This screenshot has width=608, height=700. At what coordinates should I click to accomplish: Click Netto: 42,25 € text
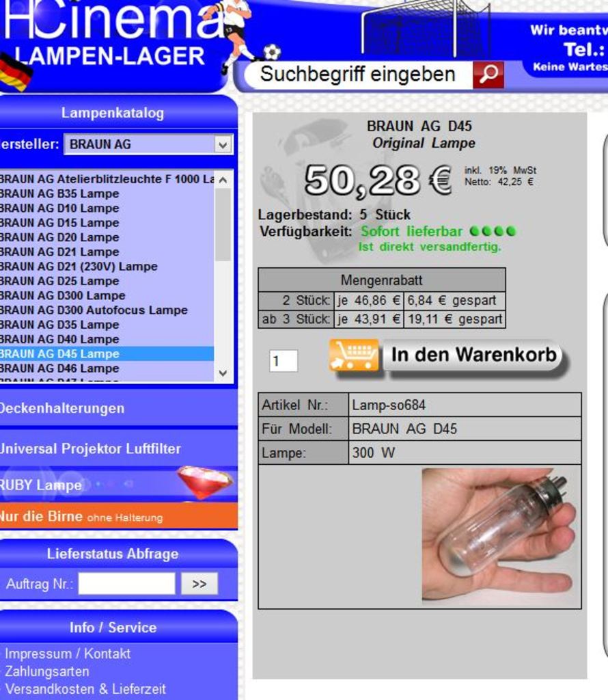pos(499,182)
